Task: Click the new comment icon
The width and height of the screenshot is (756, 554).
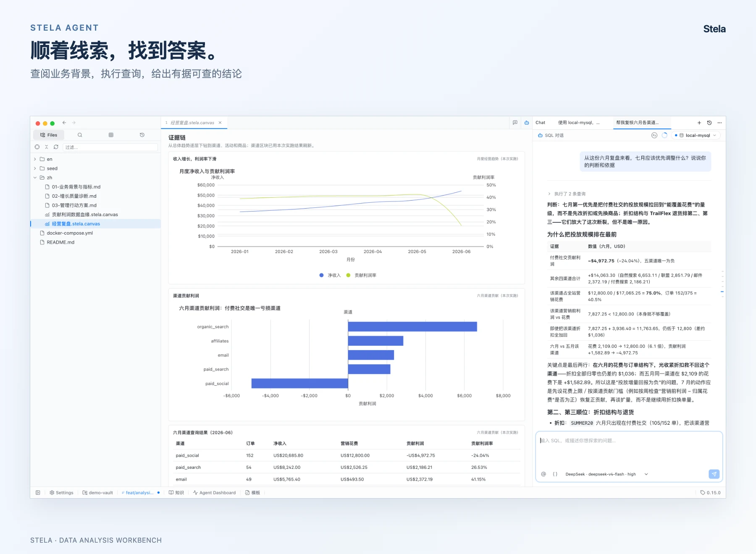Action: 515,123
